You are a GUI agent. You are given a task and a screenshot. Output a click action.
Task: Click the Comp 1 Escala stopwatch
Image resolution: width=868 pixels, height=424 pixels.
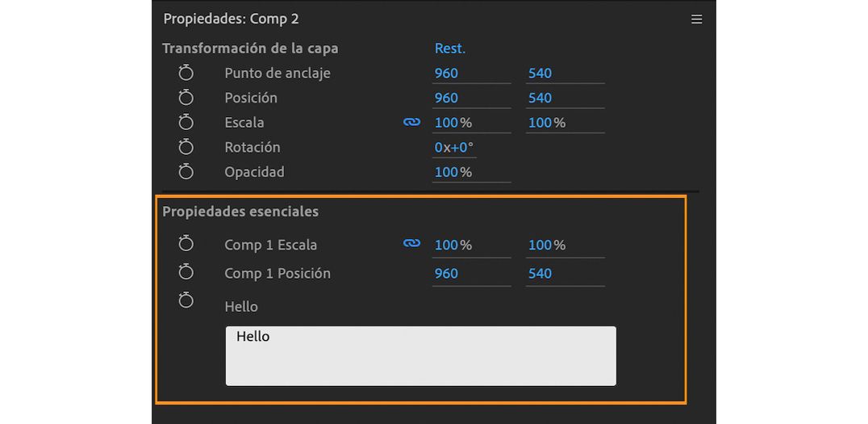(186, 245)
